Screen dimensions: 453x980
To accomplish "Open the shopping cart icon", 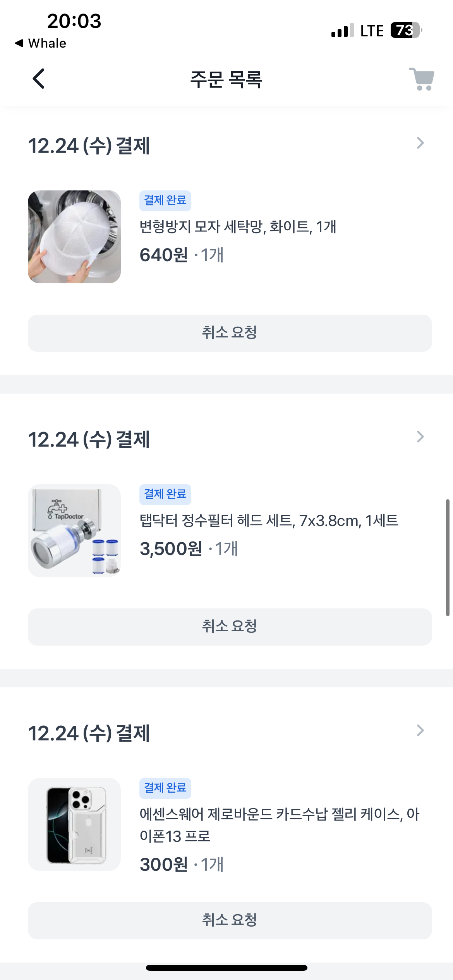I will [x=422, y=79].
